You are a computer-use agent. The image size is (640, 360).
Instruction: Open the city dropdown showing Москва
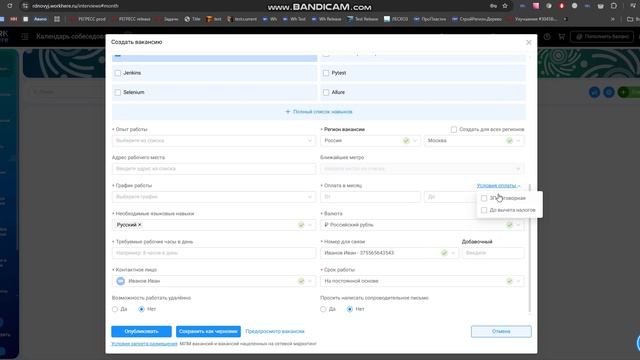[474, 140]
